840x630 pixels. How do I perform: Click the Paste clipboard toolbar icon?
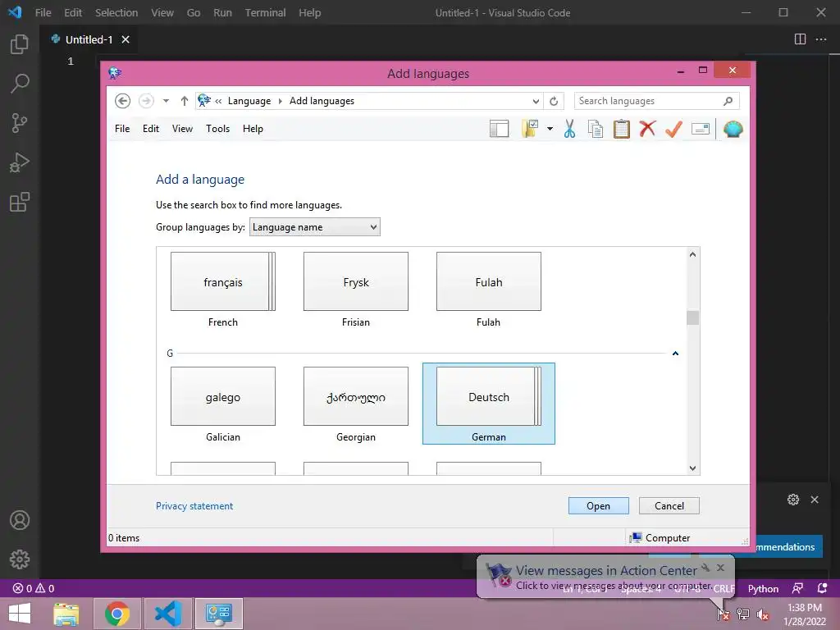pyautogui.click(x=622, y=129)
